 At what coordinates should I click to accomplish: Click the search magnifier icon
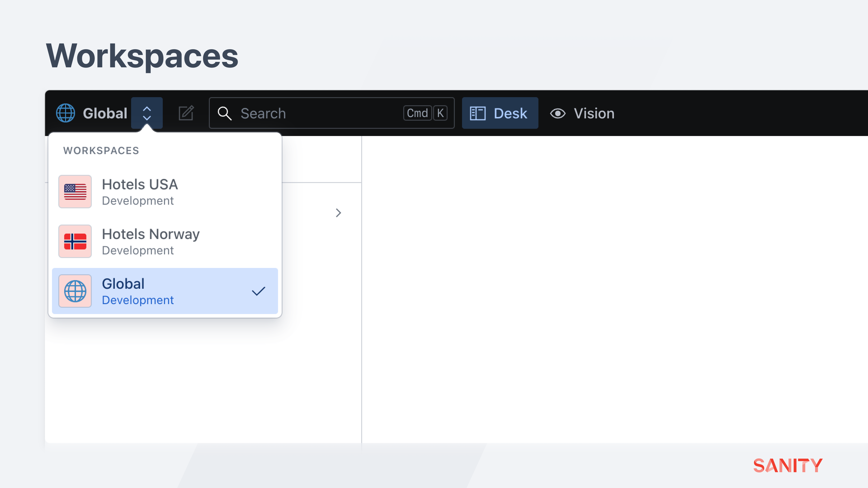pyautogui.click(x=224, y=113)
